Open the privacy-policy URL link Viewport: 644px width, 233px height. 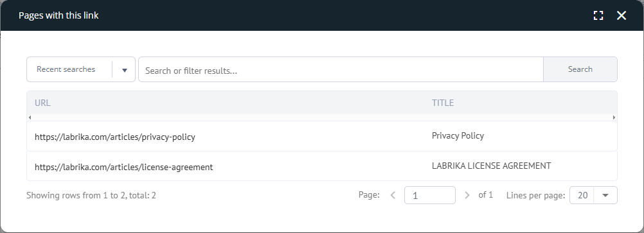(x=115, y=137)
